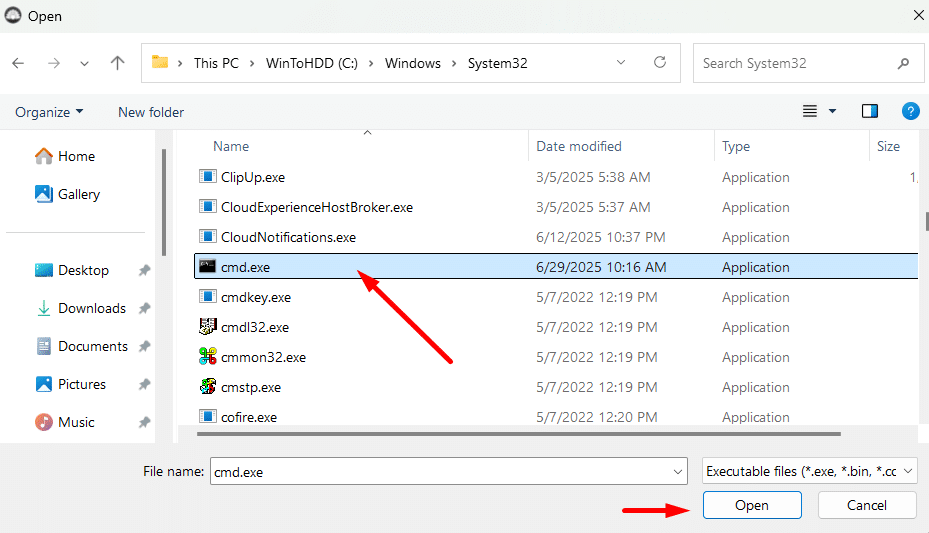Select WinToHDD (C:) in the breadcrumb
929x533 pixels.
tap(312, 63)
